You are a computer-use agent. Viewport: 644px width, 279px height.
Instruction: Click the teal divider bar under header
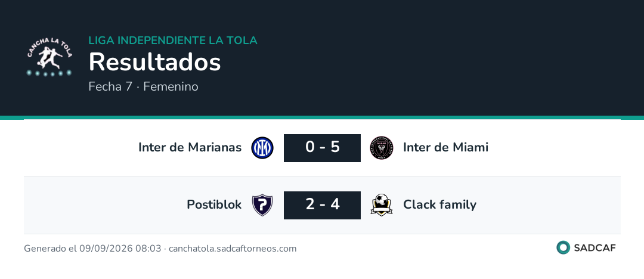point(322,117)
